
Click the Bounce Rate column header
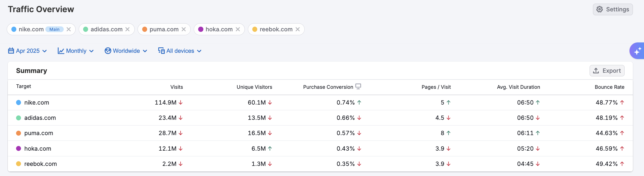pos(609,87)
